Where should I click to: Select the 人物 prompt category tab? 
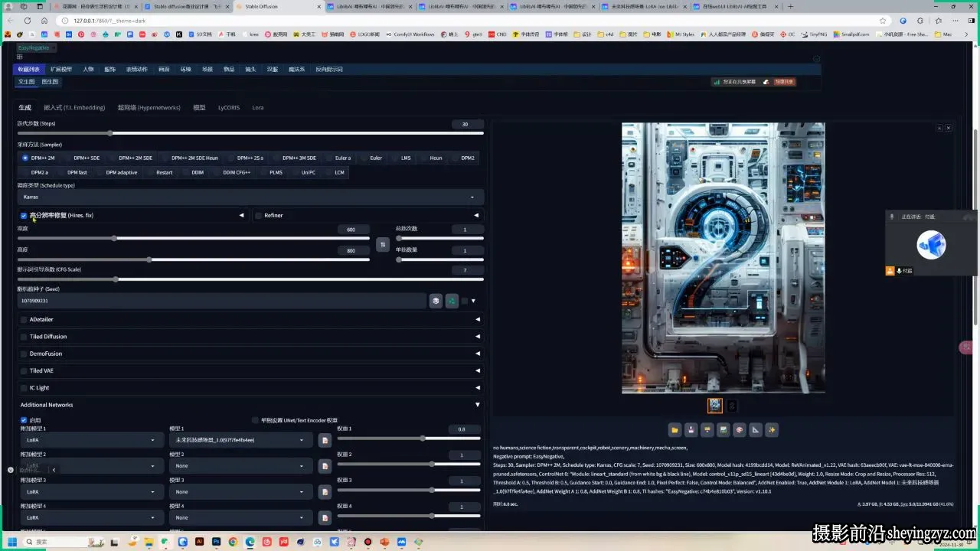(x=88, y=69)
